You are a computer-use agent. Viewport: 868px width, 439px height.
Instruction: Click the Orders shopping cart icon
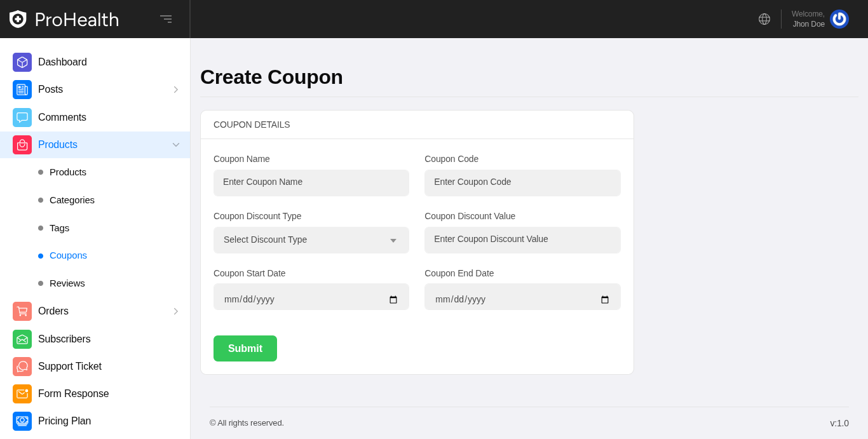(22, 311)
